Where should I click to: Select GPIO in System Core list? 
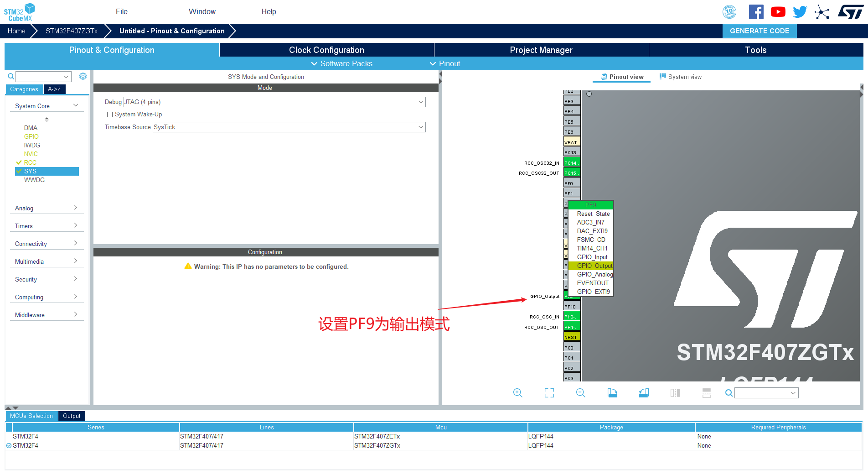(x=31, y=136)
